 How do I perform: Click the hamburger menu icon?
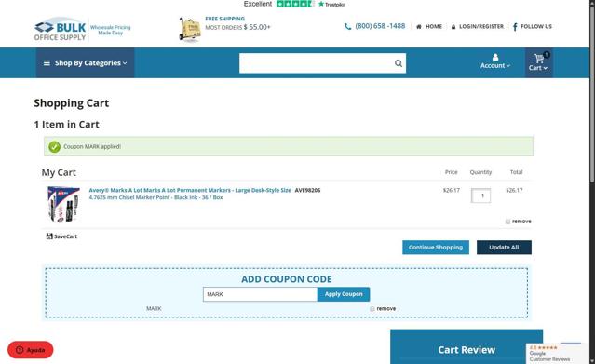(47, 63)
